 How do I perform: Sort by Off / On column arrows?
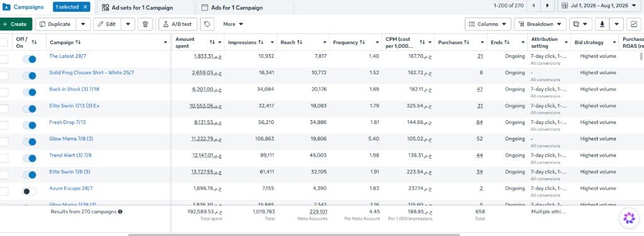click(34, 42)
